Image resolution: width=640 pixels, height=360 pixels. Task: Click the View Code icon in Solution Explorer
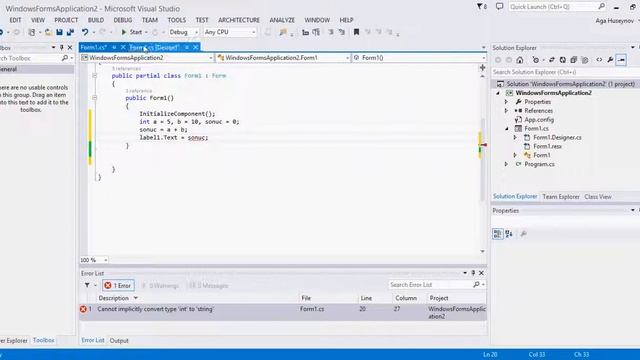coord(599,60)
